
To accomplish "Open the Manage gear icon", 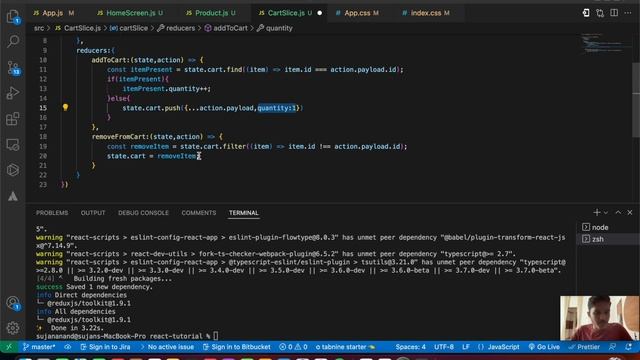I will coord(13,328).
